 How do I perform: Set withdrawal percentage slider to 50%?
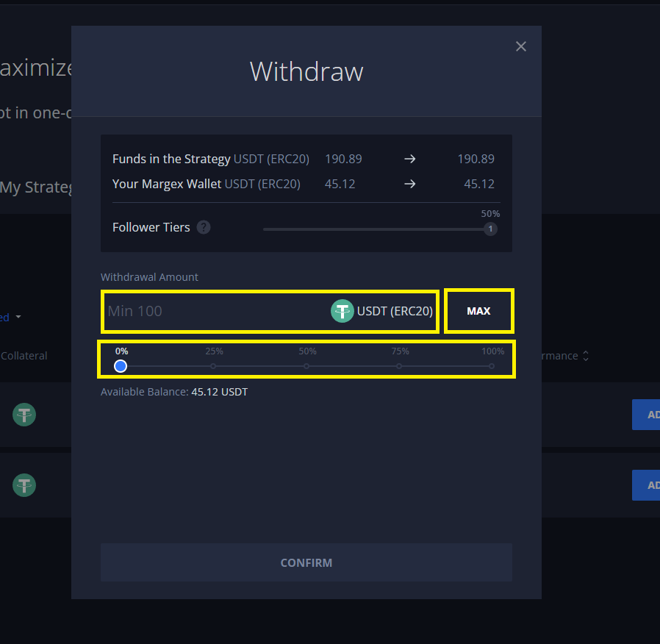306,366
